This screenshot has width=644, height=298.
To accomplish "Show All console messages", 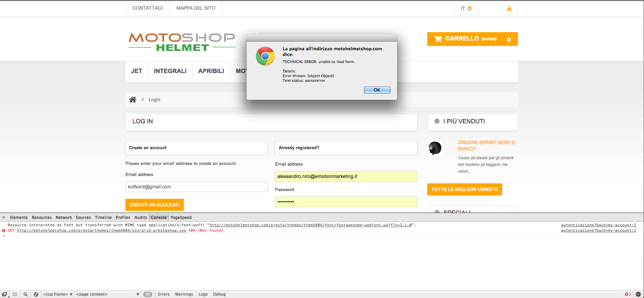I will 148,294.
